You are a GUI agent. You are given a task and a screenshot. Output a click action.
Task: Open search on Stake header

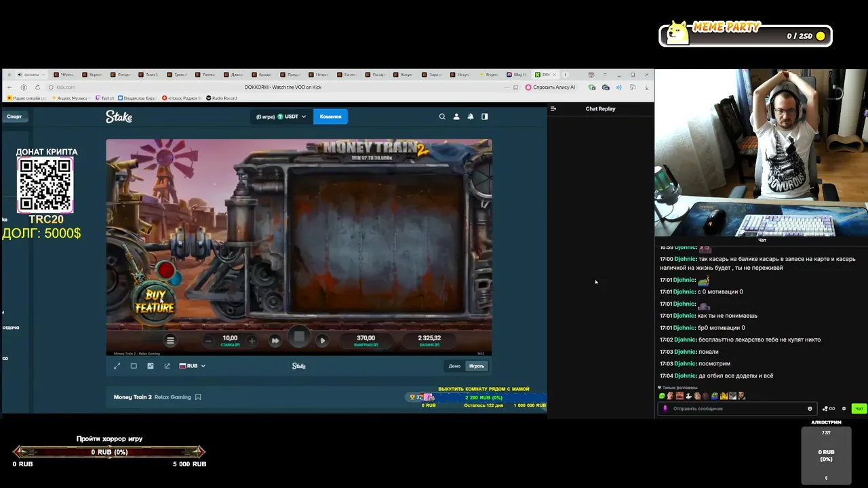[x=442, y=117]
